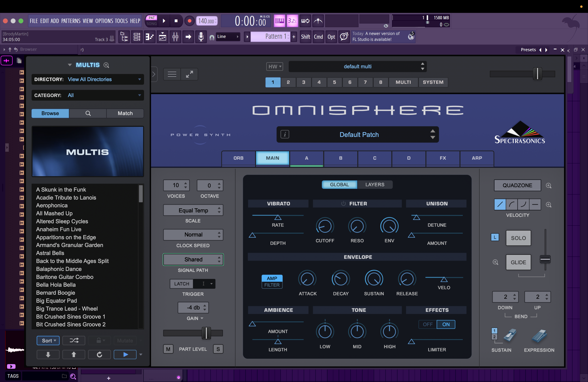Click the patch info 'i' icon

pos(285,134)
